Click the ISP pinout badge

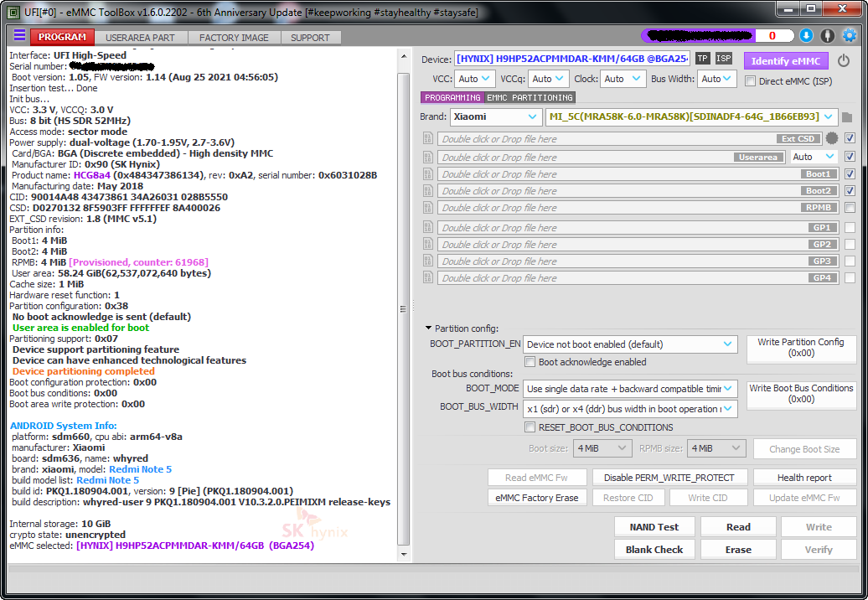[x=724, y=59]
